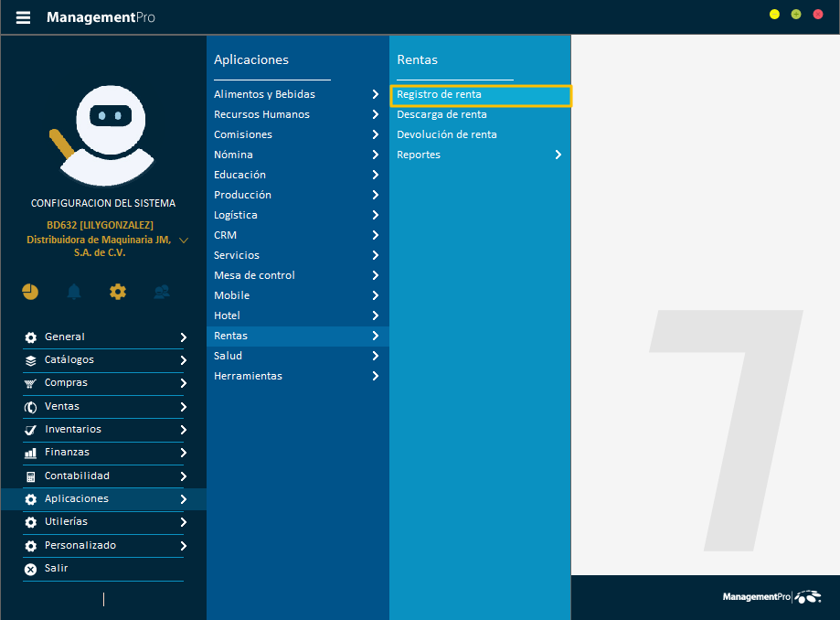Expand the Nómina submenu chevron

click(375, 155)
